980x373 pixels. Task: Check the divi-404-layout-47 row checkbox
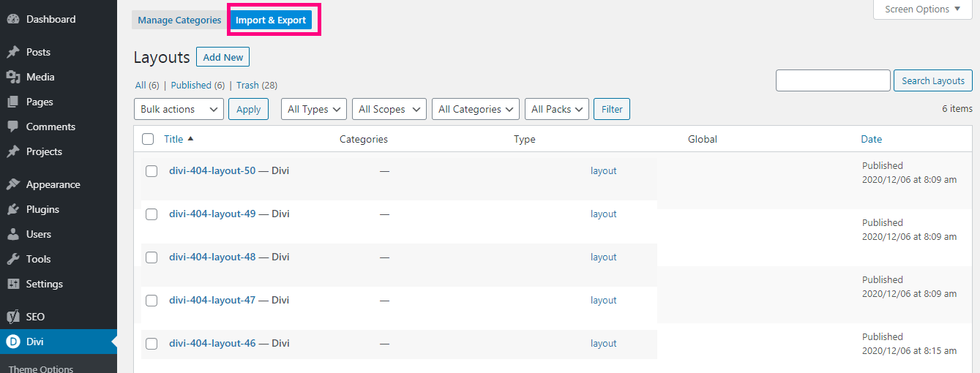[152, 301]
